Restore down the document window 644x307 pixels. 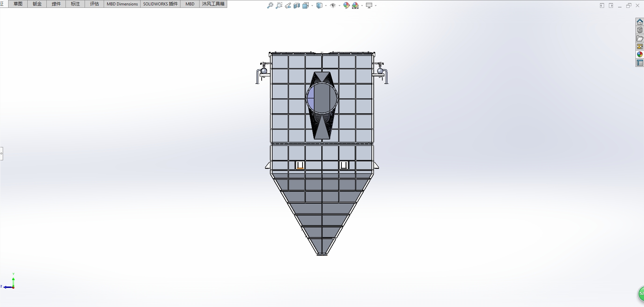pyautogui.click(x=629, y=5)
